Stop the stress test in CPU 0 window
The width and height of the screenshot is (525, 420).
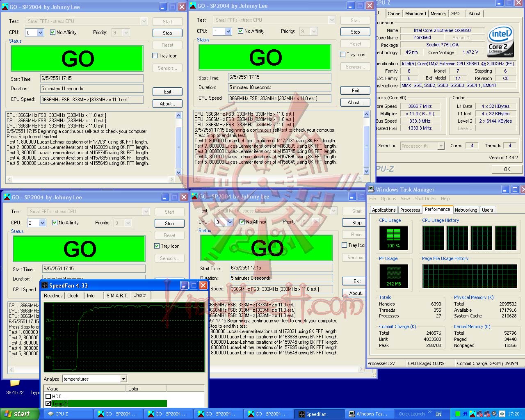pyautogui.click(x=168, y=33)
